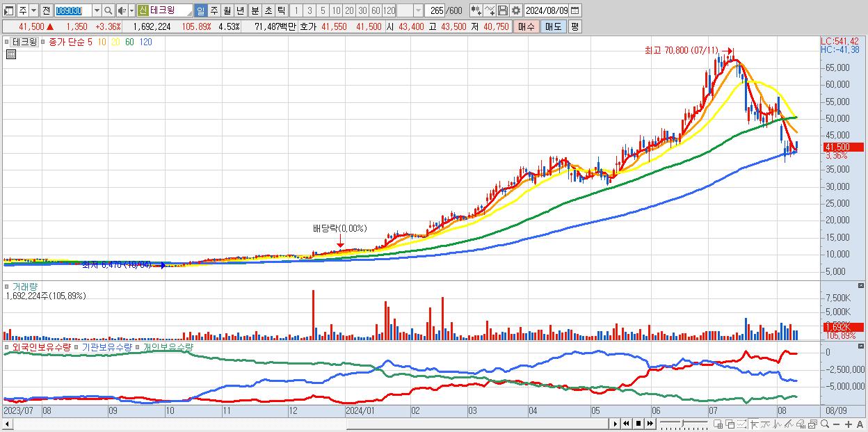Adjust the chart zoom slider handle
The width and height of the screenshot is (868, 432).
coord(682,423)
